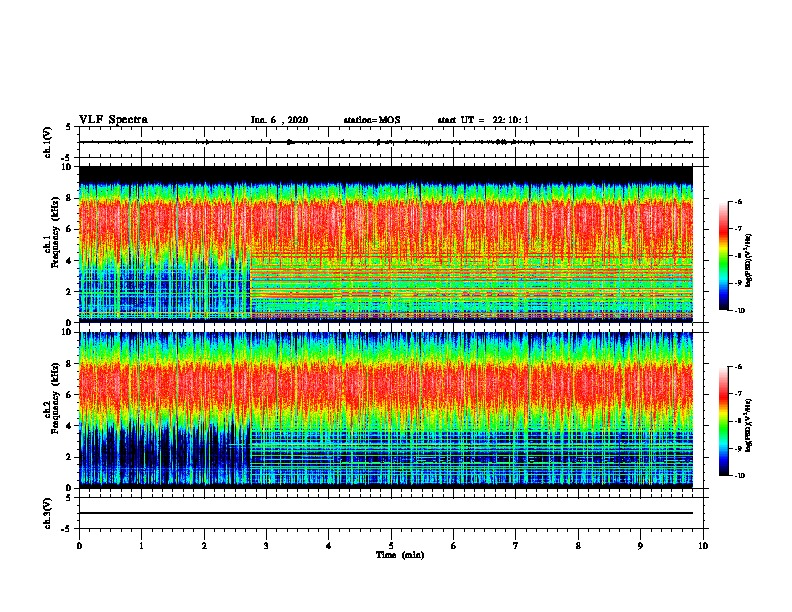792x612 pixels.
Task: Select the date text "Jan. 6, 2020"
Action: point(279,120)
